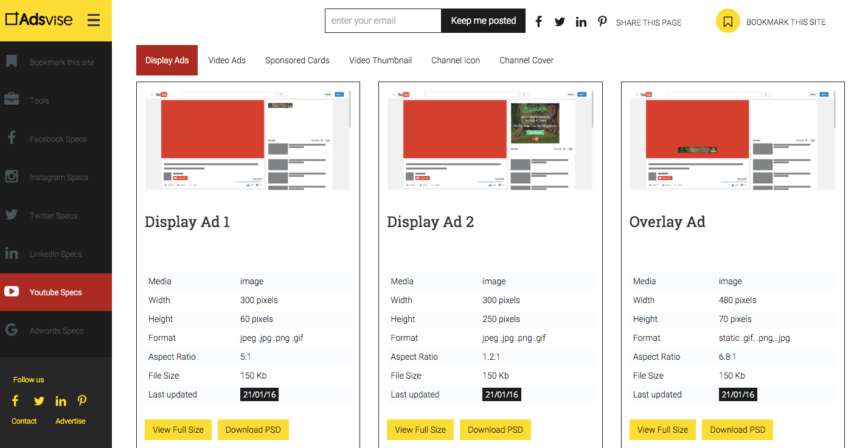Open Bookmark this site sidebar item

pyautogui.click(x=56, y=62)
